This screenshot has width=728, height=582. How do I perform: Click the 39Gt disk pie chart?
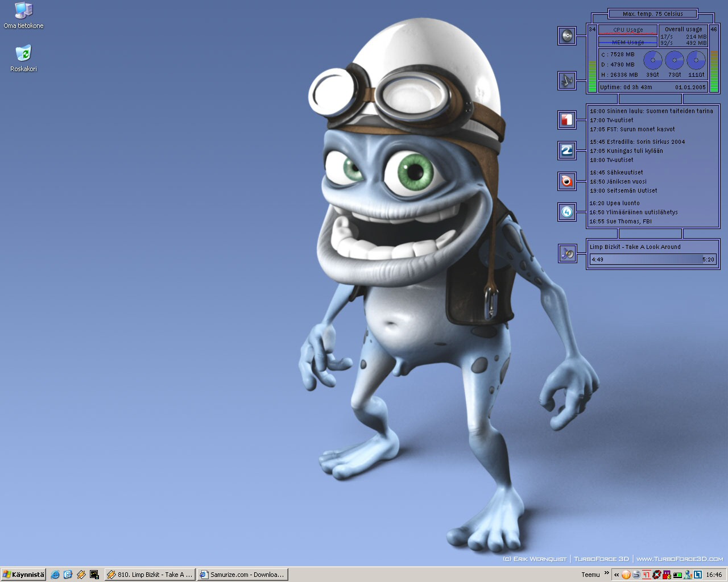click(652, 60)
